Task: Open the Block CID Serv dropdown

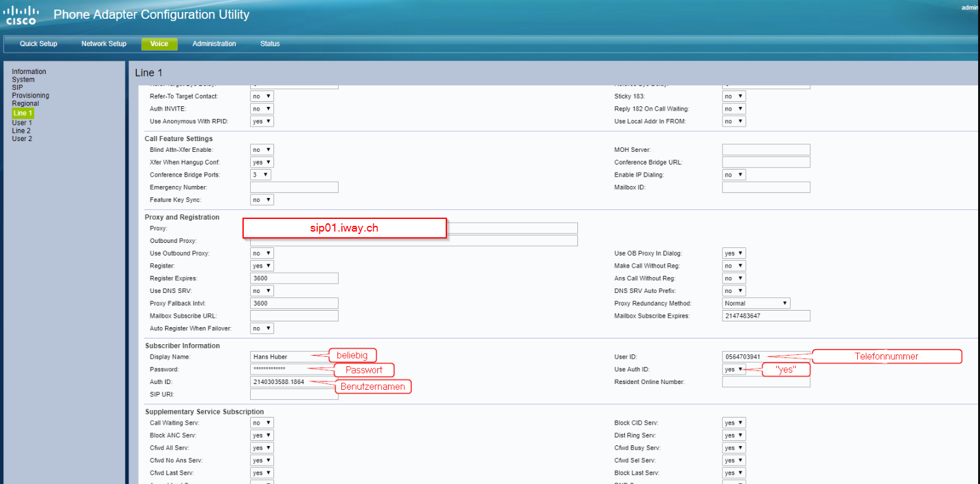Action: tap(734, 423)
